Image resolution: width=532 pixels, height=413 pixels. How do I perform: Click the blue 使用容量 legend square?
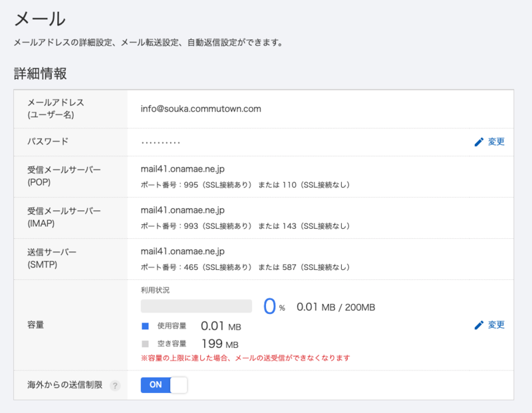tap(145, 327)
